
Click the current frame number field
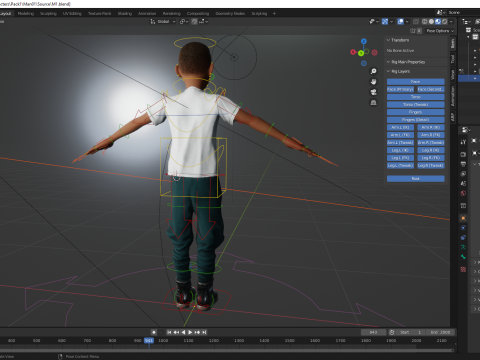tap(374, 332)
